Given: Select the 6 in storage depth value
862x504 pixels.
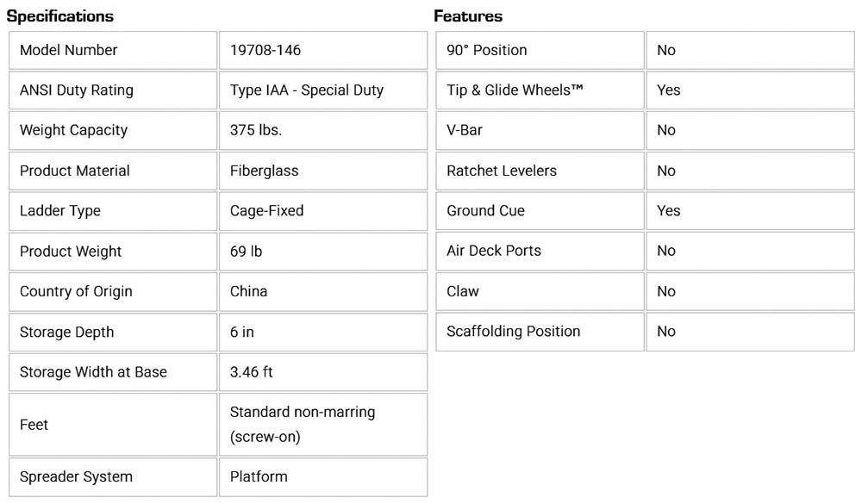Looking at the screenshot, I should click(242, 332).
